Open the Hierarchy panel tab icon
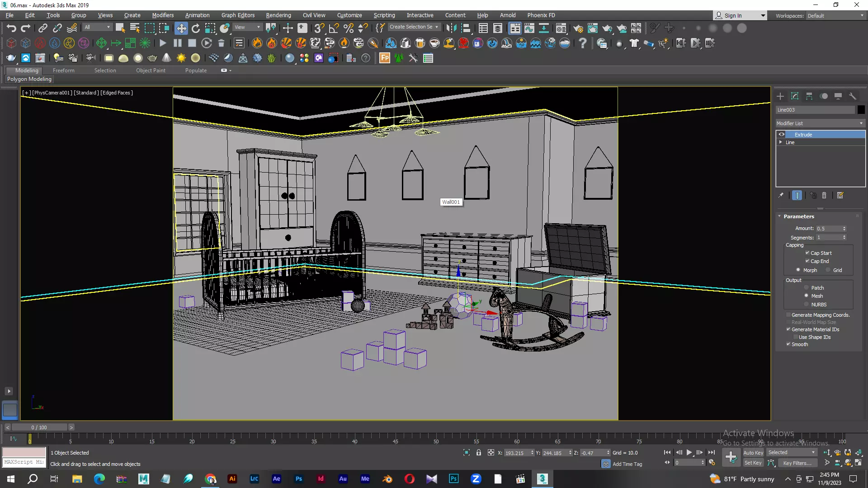The height and width of the screenshot is (488, 868). 809,96
